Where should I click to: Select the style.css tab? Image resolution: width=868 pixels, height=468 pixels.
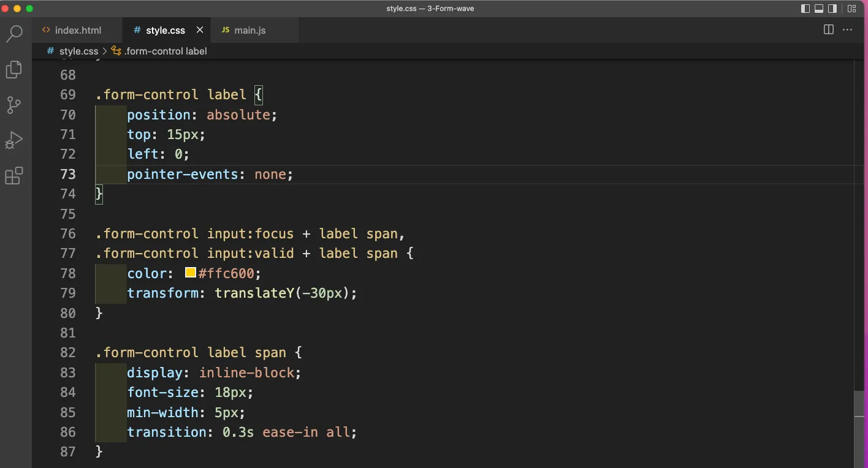165,30
